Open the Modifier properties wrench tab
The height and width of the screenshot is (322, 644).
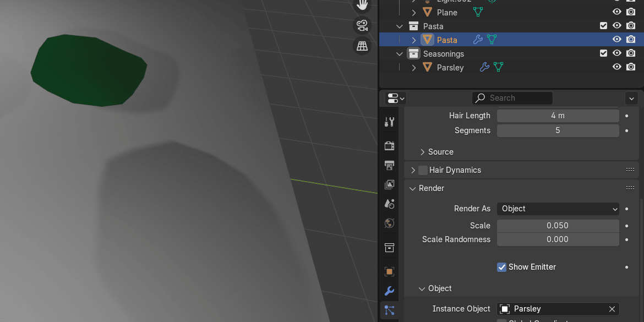click(390, 291)
